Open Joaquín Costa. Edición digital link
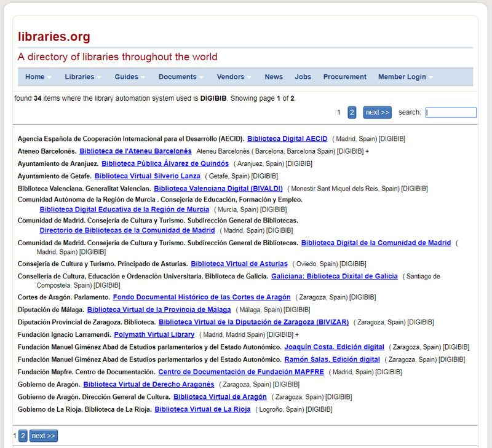This screenshot has height=448, width=492. point(334,347)
